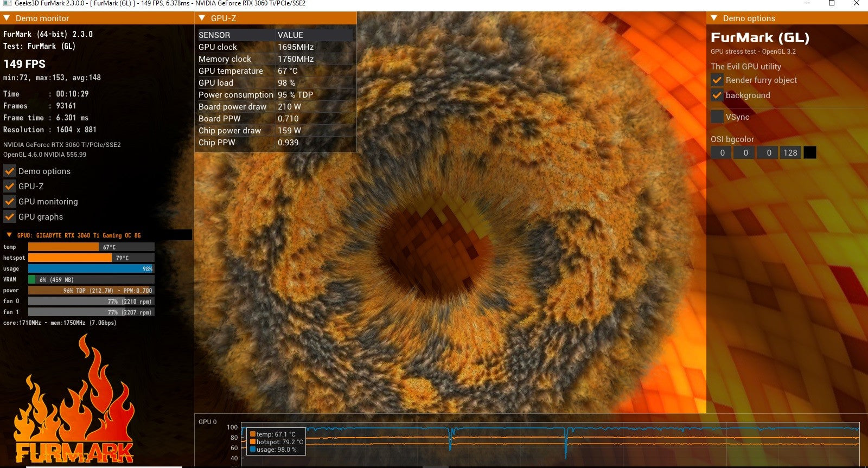Screen dimensions: 868x468
Task: Click the blue GPU usage bar showing 98%
Action: coord(91,269)
